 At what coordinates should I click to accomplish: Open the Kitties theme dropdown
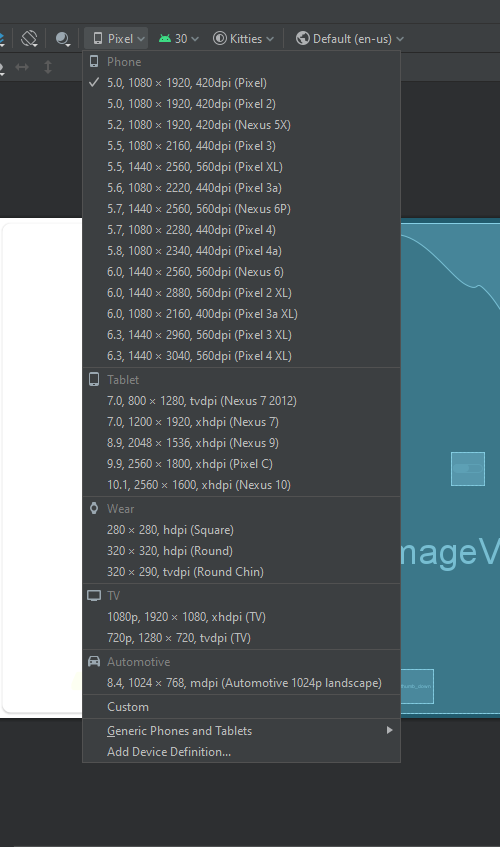click(x=244, y=39)
